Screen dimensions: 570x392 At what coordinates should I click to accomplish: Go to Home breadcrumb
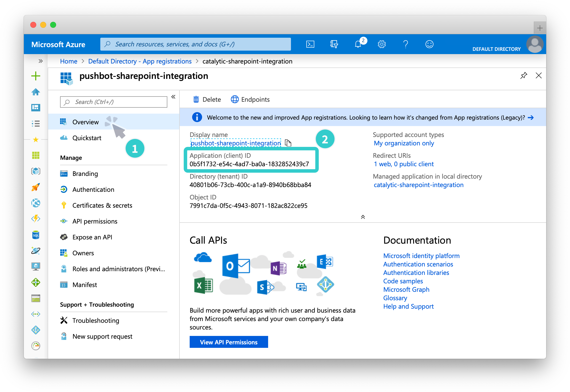click(x=69, y=61)
